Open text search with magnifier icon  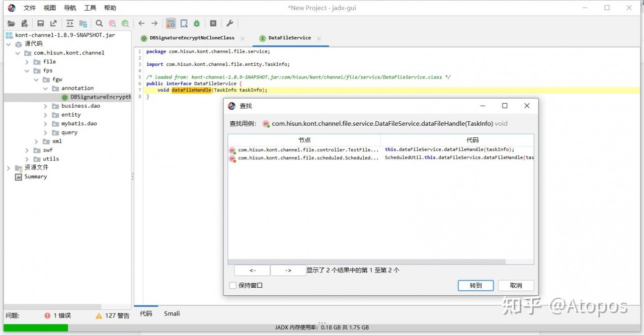click(x=99, y=23)
